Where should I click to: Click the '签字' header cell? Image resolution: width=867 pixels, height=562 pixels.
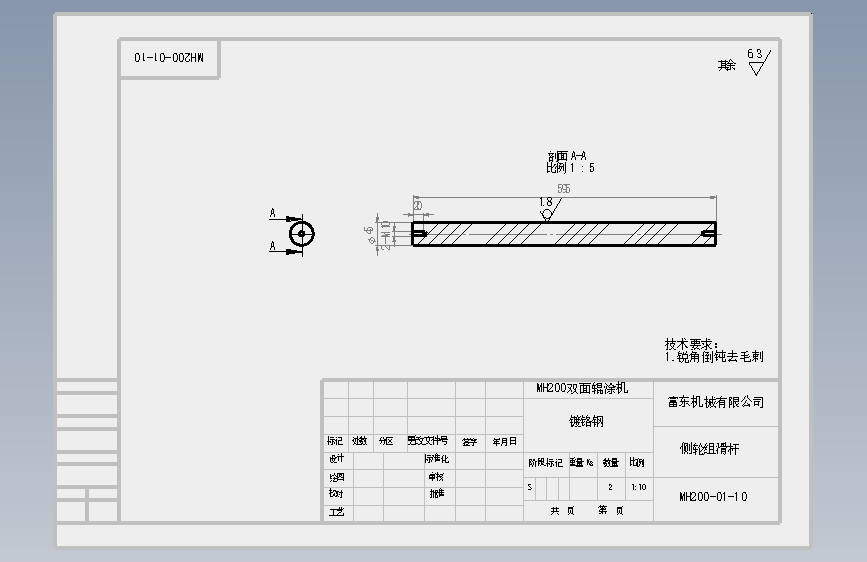click(x=469, y=441)
